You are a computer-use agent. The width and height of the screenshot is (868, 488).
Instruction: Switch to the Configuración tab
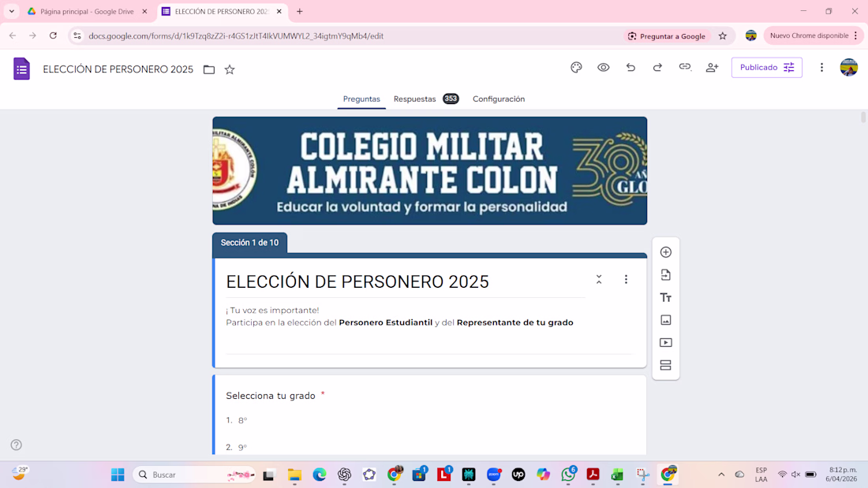click(499, 99)
